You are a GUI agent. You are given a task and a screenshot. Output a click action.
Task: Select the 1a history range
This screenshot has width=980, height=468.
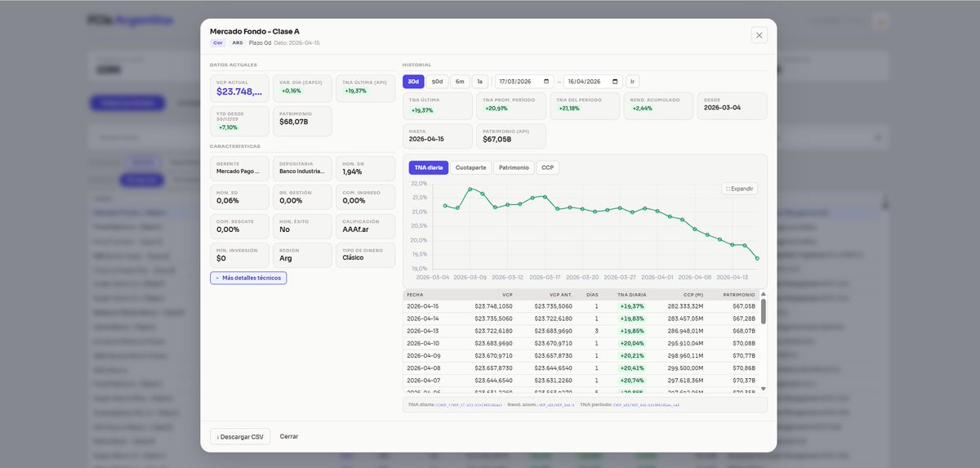click(480, 82)
